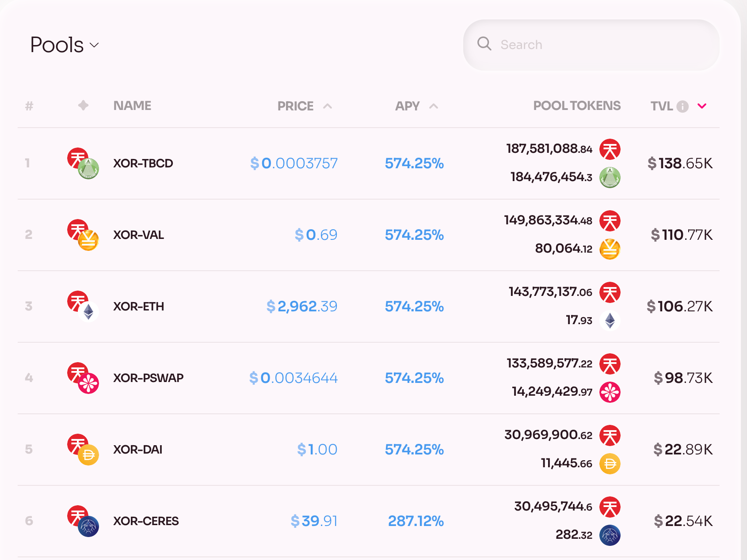Click the POOL TOKENS column header
This screenshot has height=560, width=747.
coord(577,106)
